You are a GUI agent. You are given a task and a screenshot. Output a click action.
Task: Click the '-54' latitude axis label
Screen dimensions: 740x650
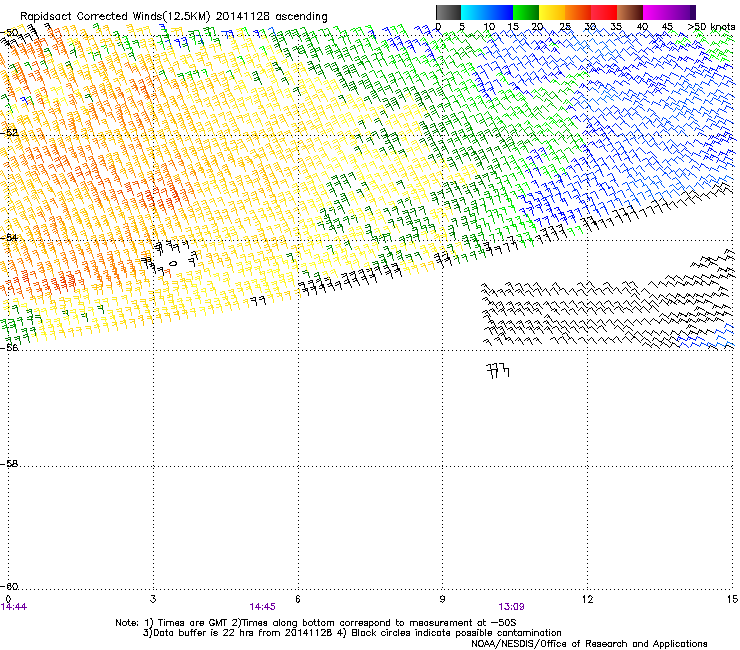9,237
